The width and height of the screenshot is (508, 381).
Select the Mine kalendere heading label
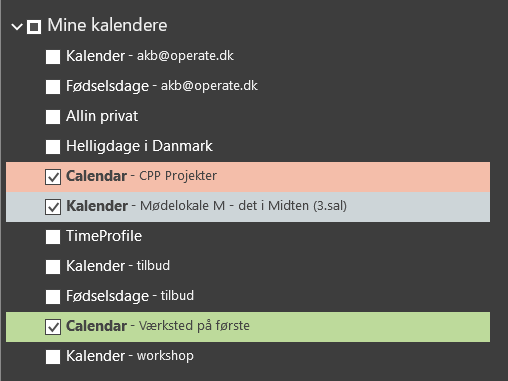pos(107,25)
